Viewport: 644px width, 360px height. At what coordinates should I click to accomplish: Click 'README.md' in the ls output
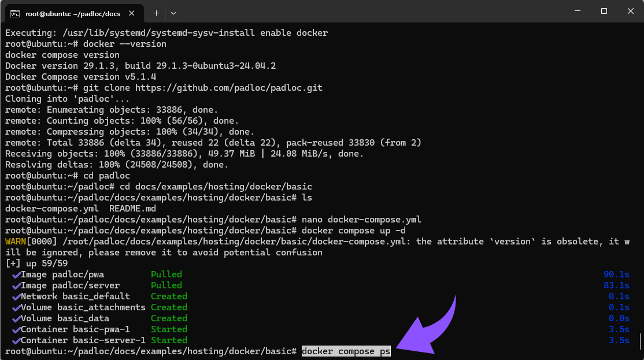[x=132, y=209]
